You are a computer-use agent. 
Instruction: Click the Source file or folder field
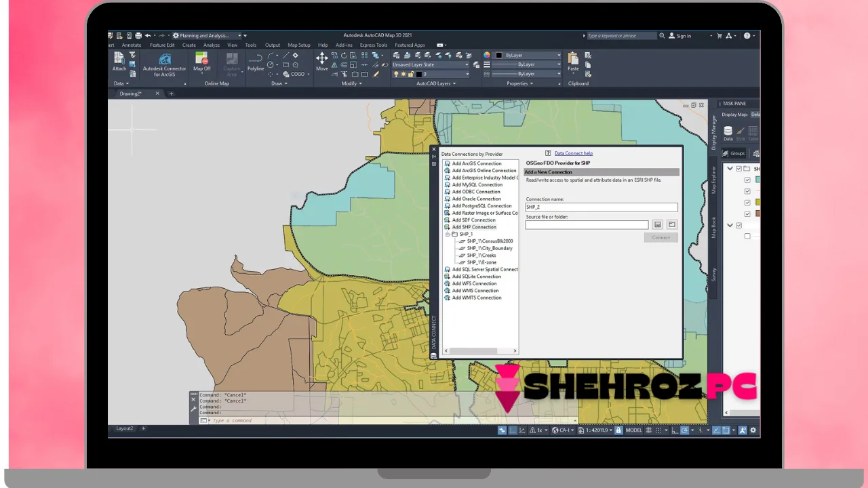click(x=587, y=224)
